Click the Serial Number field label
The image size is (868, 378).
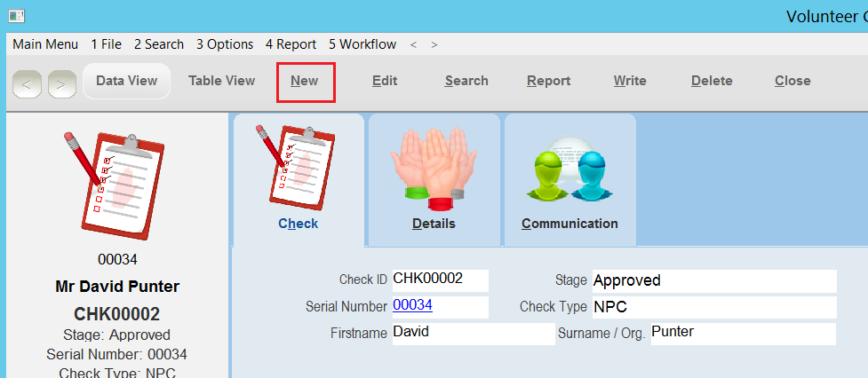point(346,307)
